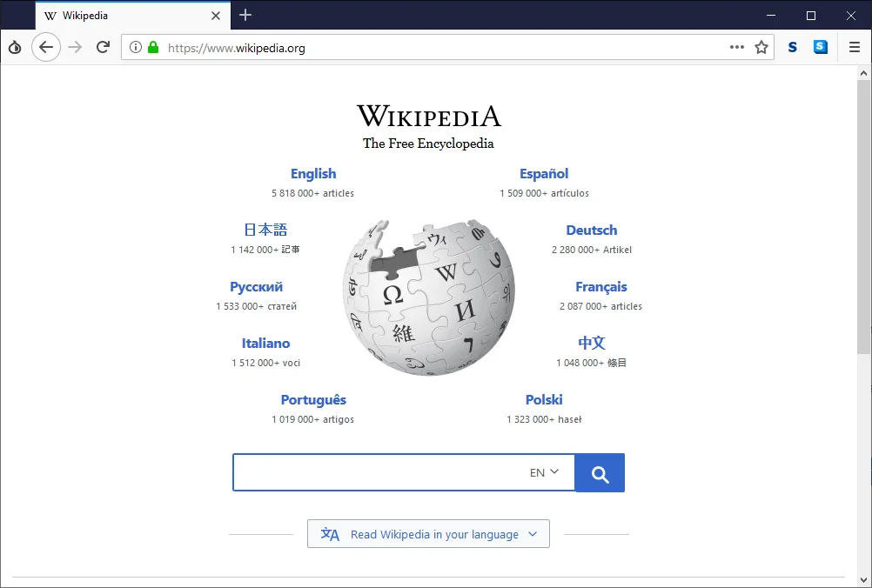Viewport: 872px width, 588px height.
Task: Show site information via the info icon
Action: point(136,48)
